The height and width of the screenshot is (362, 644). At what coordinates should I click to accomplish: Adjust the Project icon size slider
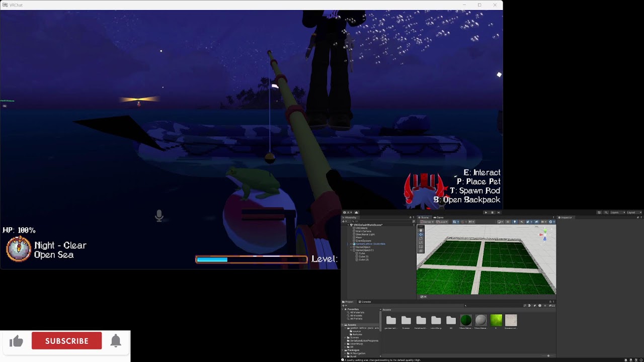[548, 355]
